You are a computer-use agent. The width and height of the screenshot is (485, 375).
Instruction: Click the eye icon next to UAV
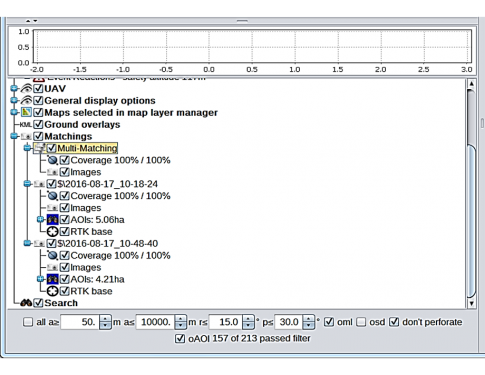click(26, 89)
